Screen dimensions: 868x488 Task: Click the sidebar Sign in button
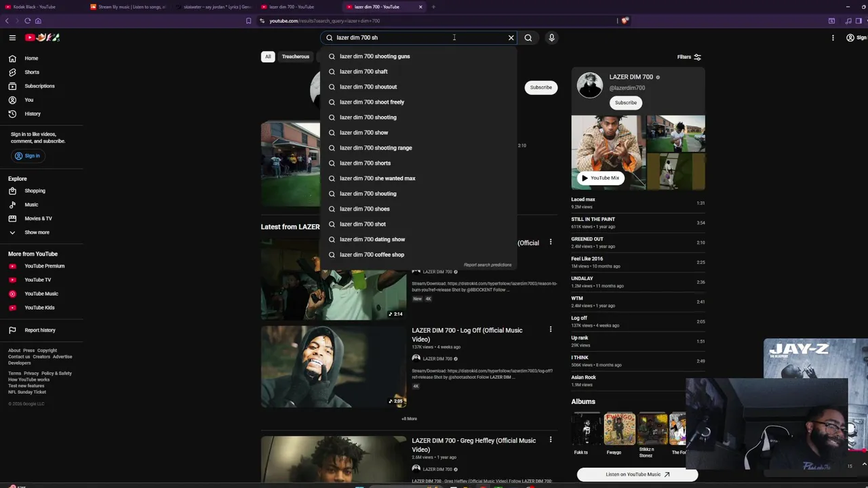tap(28, 156)
